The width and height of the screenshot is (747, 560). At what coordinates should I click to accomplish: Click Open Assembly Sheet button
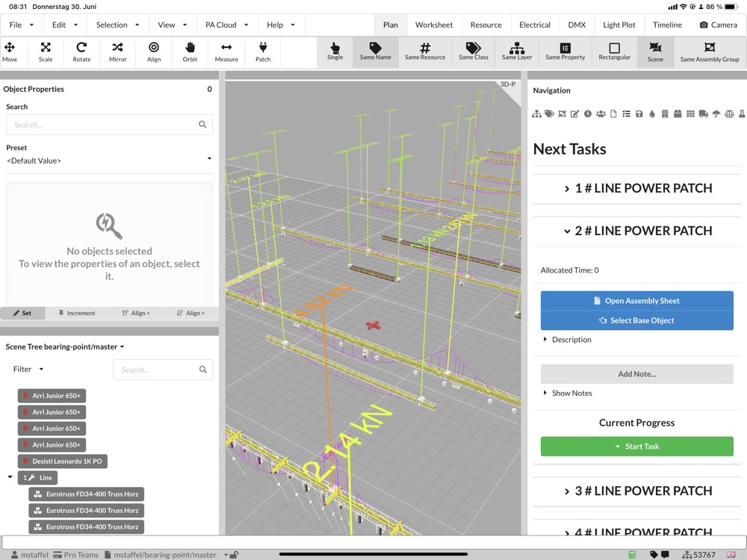[x=636, y=301]
